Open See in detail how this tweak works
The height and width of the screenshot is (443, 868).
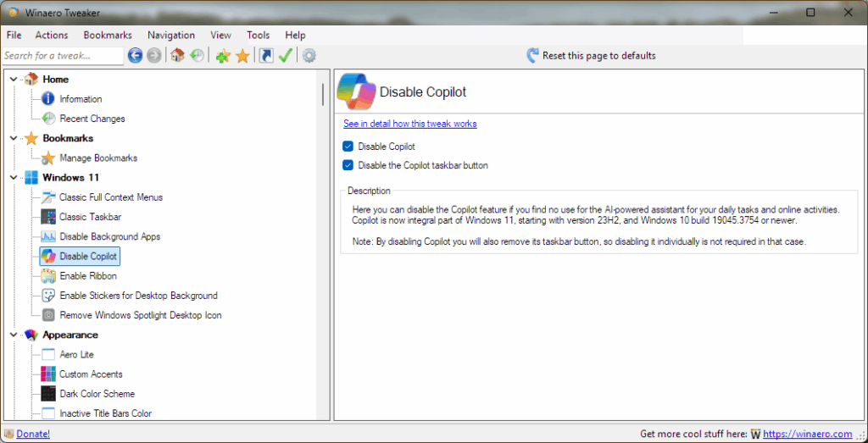(x=410, y=124)
